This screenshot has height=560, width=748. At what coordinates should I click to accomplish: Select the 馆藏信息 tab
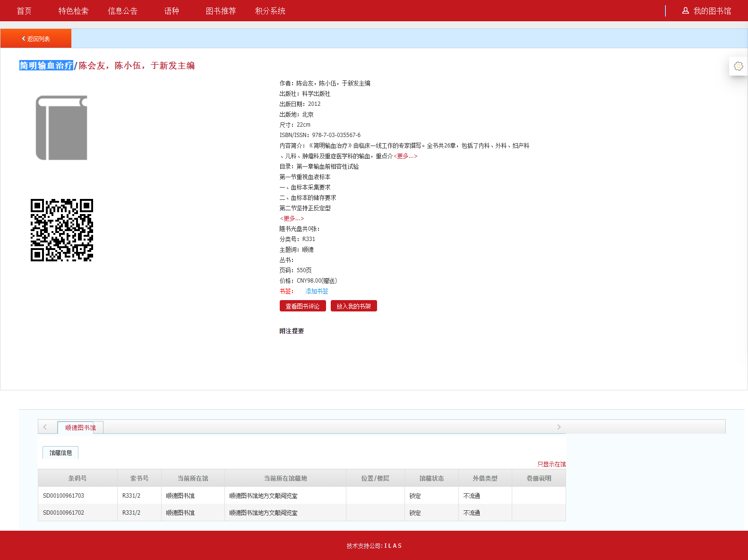tap(60, 453)
